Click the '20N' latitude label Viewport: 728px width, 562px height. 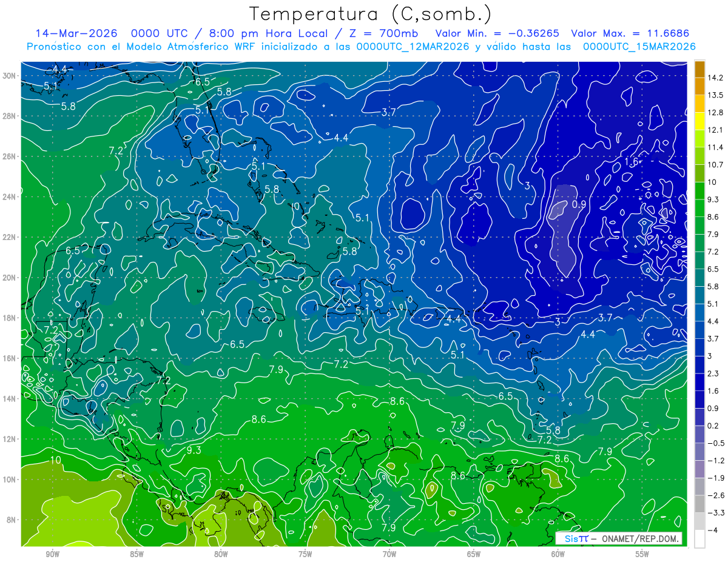9,278
